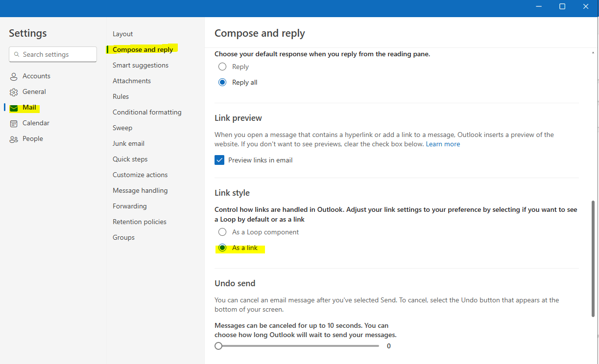Select the Reply all radio button
The width and height of the screenshot is (599, 364).
pyautogui.click(x=222, y=82)
